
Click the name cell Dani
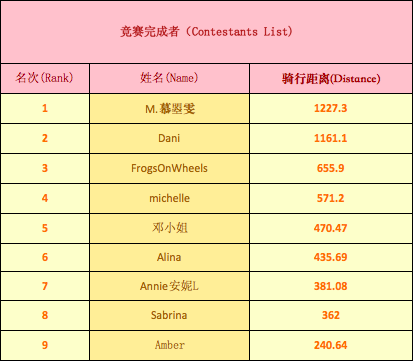pos(169,138)
